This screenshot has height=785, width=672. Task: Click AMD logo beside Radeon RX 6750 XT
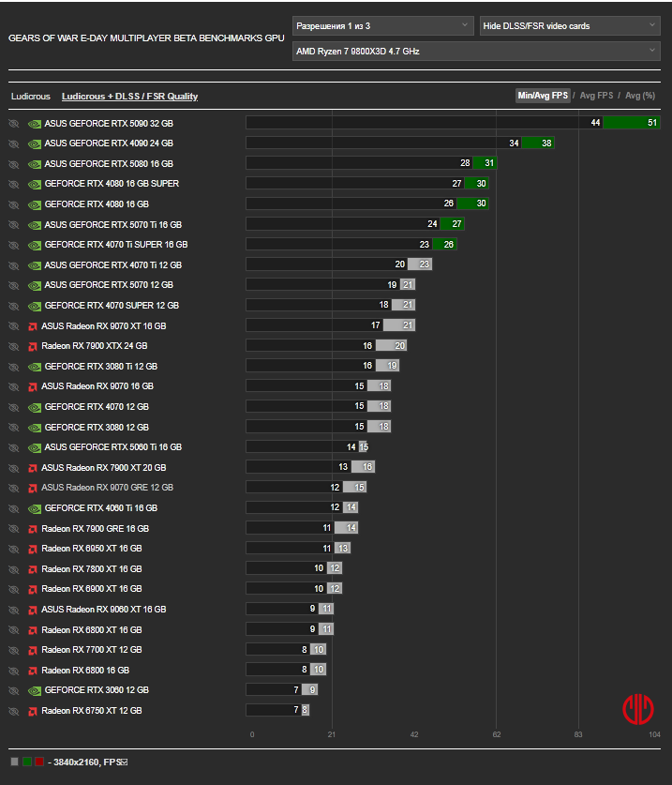click(x=33, y=712)
